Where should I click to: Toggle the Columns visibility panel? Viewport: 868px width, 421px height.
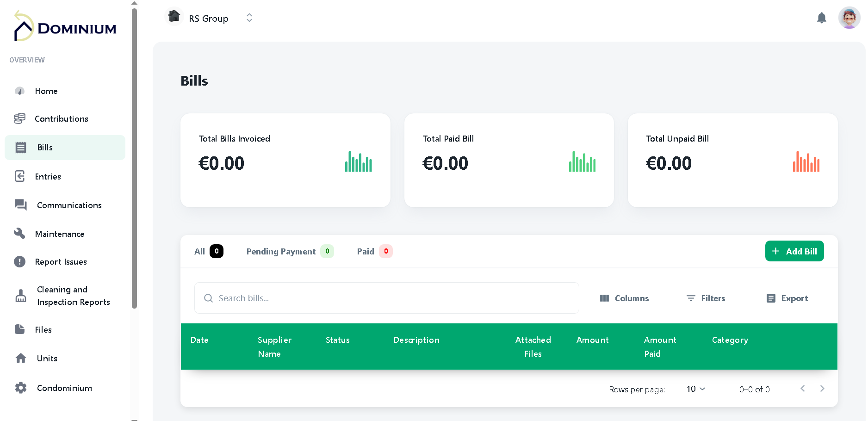624,298
